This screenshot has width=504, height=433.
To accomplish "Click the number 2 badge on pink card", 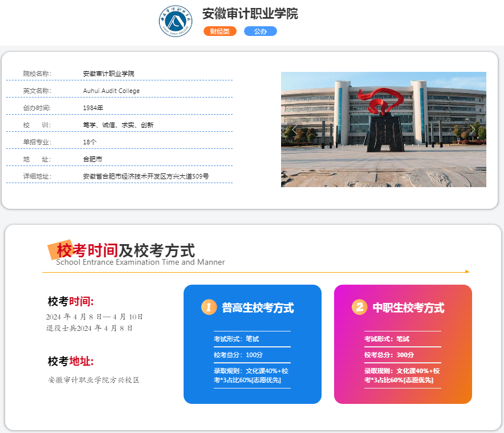I will pyautogui.click(x=359, y=307).
